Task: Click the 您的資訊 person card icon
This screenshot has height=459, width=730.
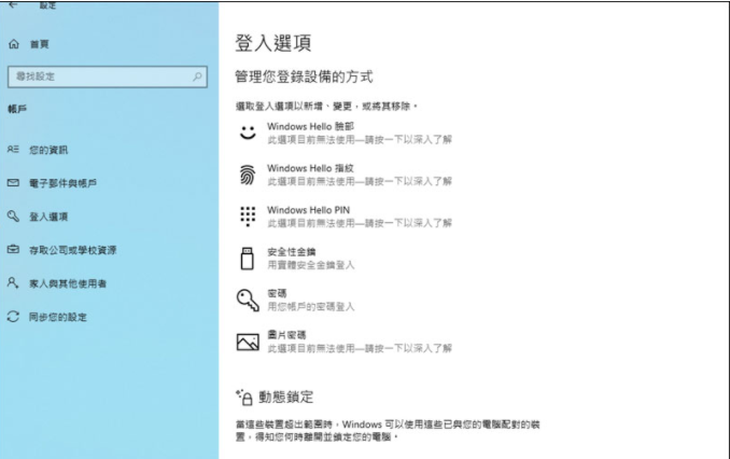Action: tap(13, 149)
